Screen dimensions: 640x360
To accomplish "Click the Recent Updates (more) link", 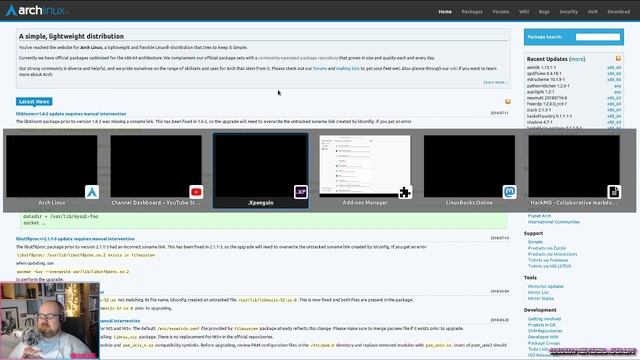I will tap(577, 59).
